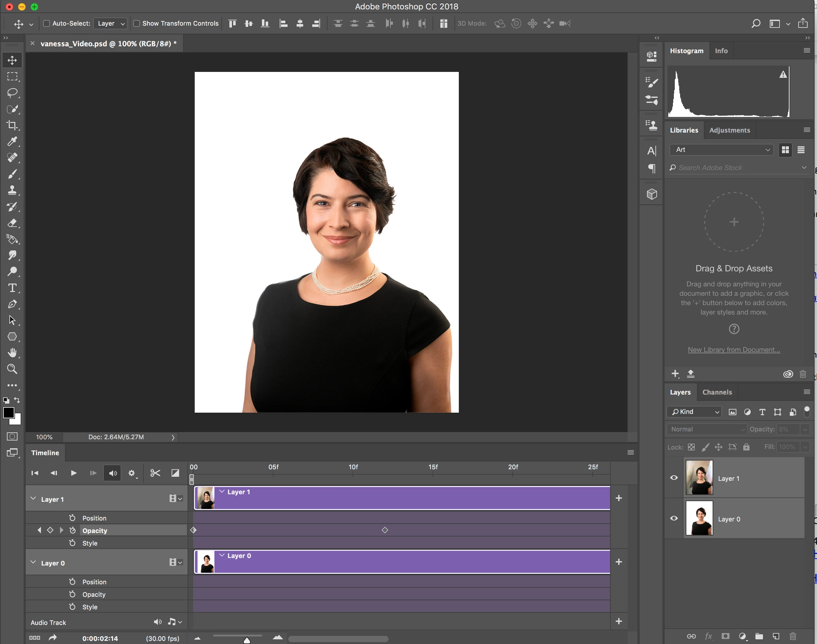This screenshot has height=644, width=817.
Task: Open the Adjustments tab
Action: (729, 130)
